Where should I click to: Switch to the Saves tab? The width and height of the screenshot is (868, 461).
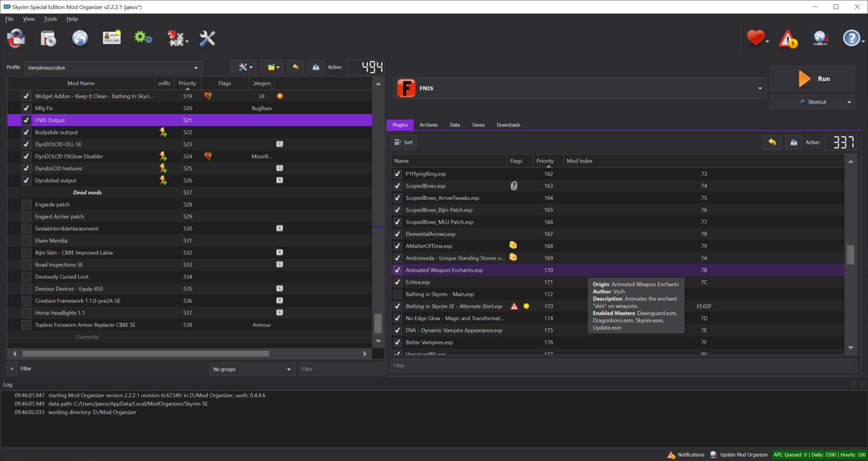478,125
